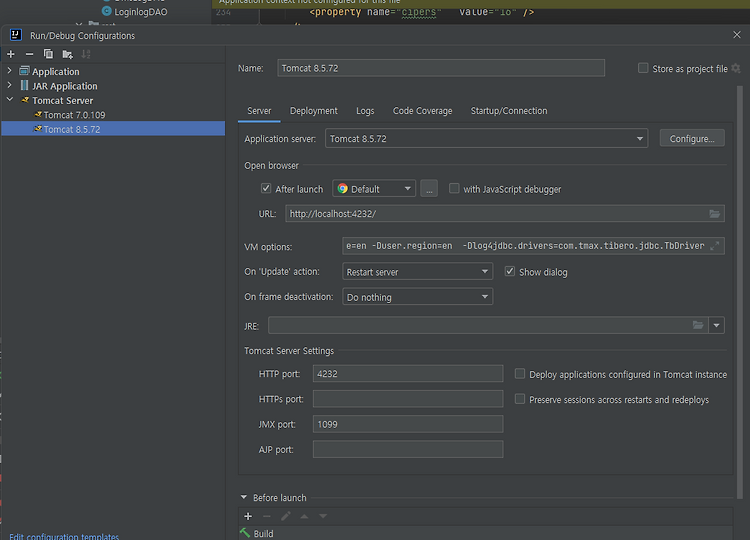Add a Before launch task
750x540 pixels.
pos(248,516)
